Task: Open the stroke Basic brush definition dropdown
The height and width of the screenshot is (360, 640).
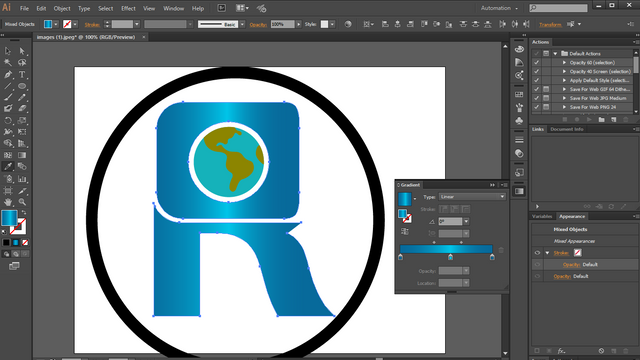Action: 242,24
